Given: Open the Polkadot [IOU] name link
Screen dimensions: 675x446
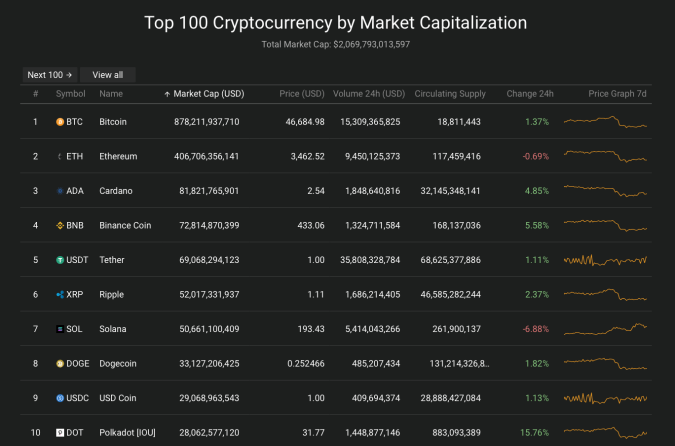Looking at the screenshot, I should 127,432.
